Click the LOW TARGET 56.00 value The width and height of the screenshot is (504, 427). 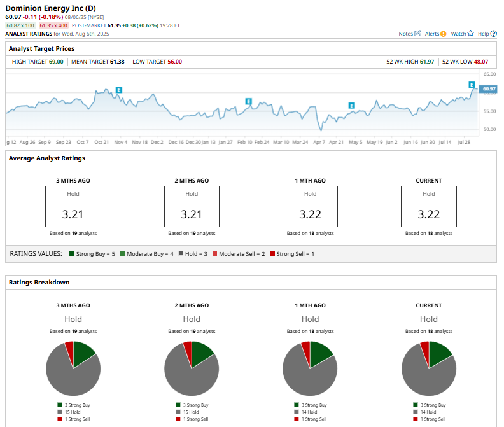174,62
